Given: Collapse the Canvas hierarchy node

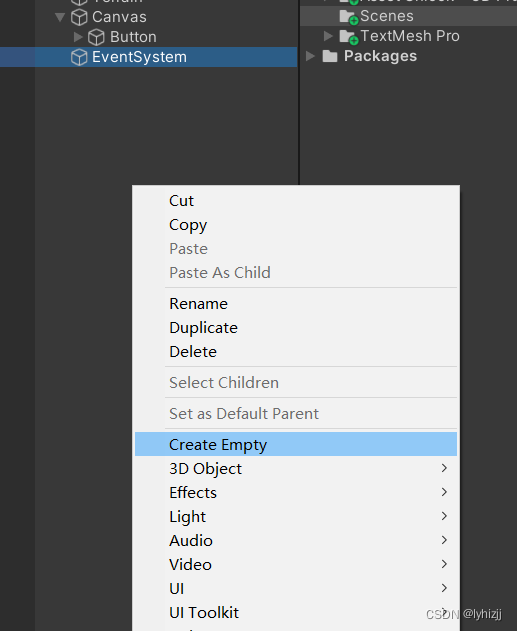Looking at the screenshot, I should 60,17.
